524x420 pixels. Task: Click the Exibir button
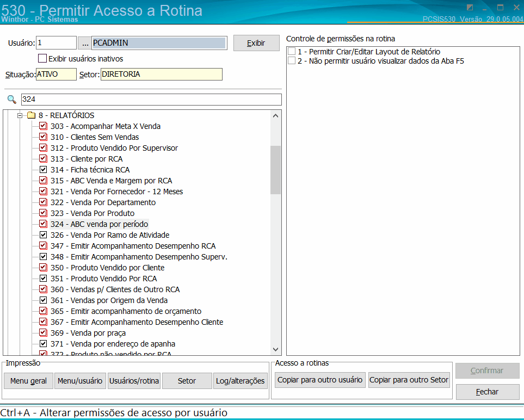[x=256, y=43]
